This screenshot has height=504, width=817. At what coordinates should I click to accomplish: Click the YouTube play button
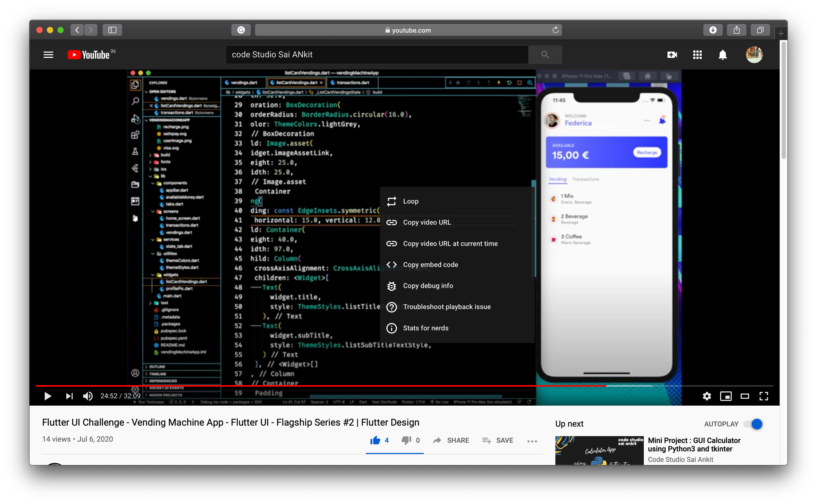click(x=48, y=396)
